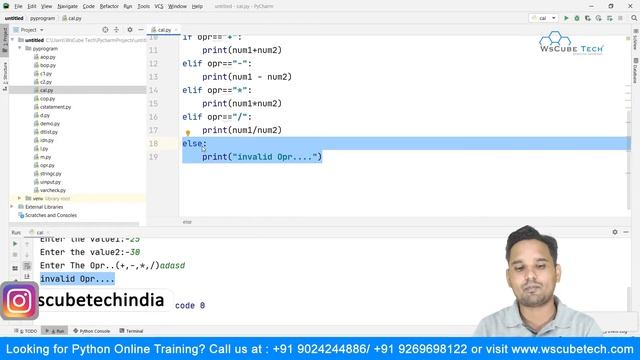640x360 pixels.
Task: Open the Project tool window side tab
Action: tap(4, 39)
